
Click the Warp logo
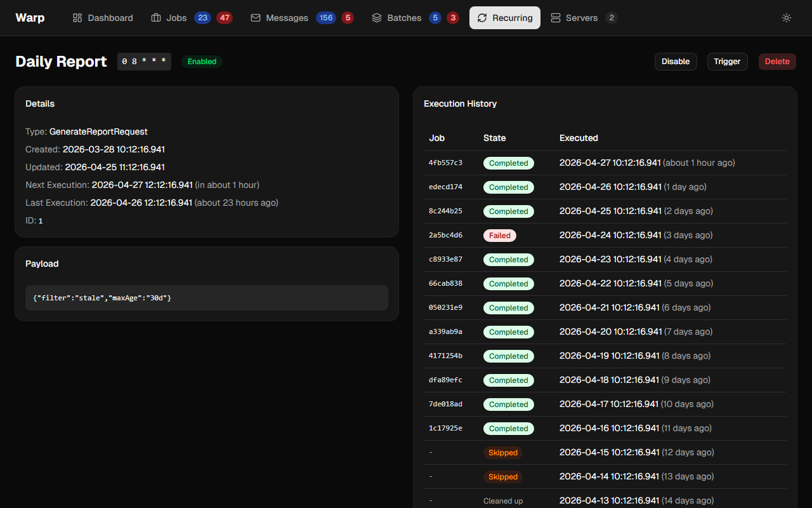pos(30,18)
